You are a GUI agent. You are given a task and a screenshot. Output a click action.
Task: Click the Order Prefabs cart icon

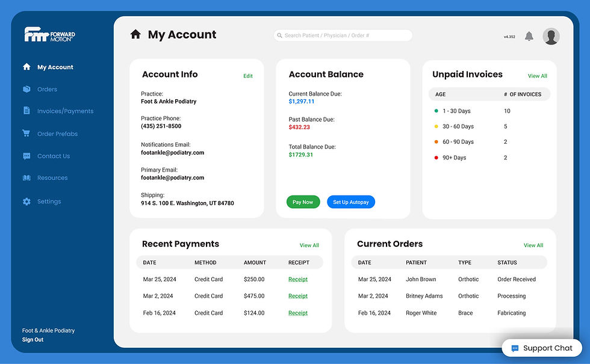[27, 134]
